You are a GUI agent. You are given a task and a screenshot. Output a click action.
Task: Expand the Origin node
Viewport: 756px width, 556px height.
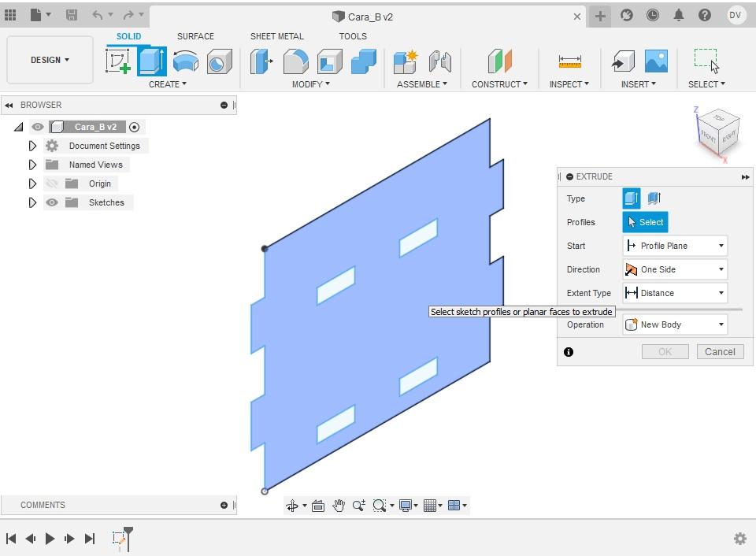[x=32, y=183]
